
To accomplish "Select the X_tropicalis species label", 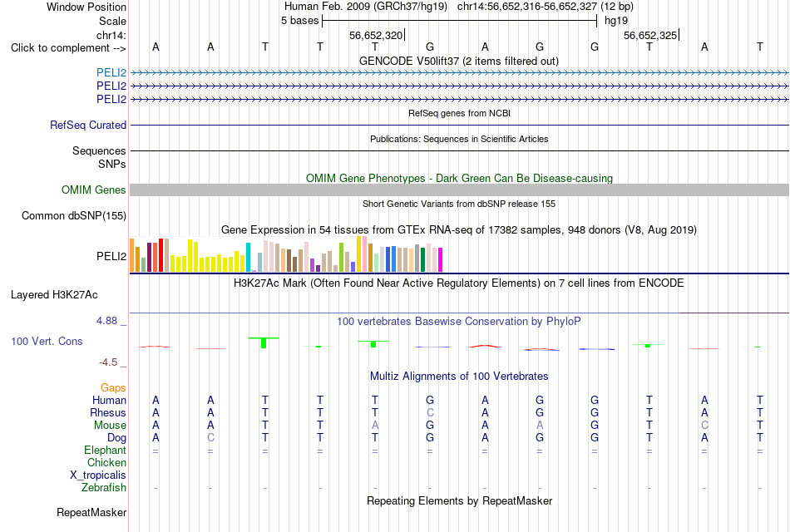I will (x=98, y=475).
